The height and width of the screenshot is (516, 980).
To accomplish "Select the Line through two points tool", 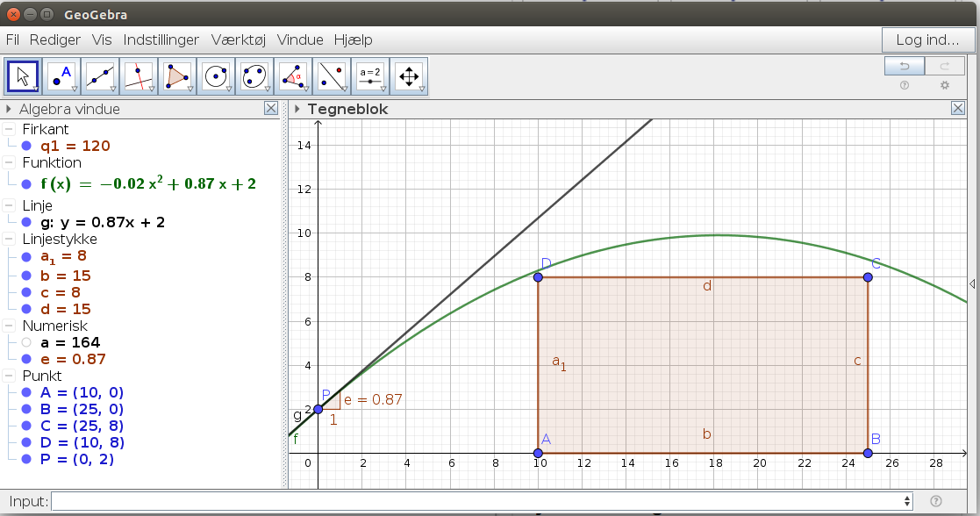I will (x=100, y=77).
